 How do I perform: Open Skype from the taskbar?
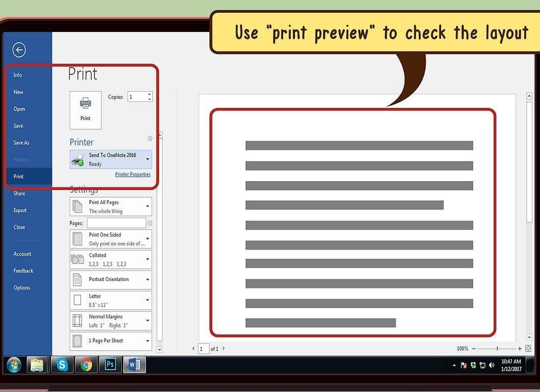coord(62,365)
